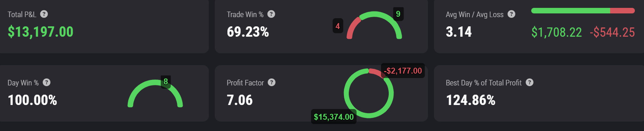This screenshot has height=131, width=644.
Task: Select the -$544.25 average loss amount
Action: coord(612,32)
